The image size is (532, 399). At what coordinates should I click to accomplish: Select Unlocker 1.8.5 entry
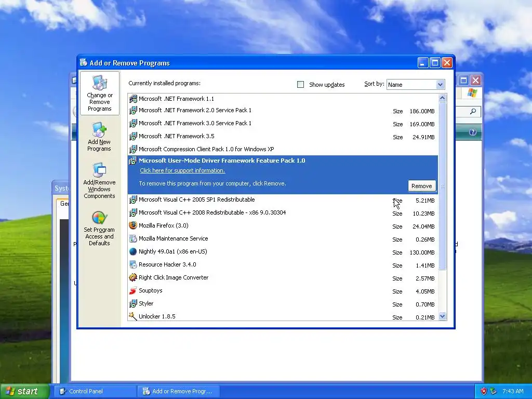coord(283,316)
